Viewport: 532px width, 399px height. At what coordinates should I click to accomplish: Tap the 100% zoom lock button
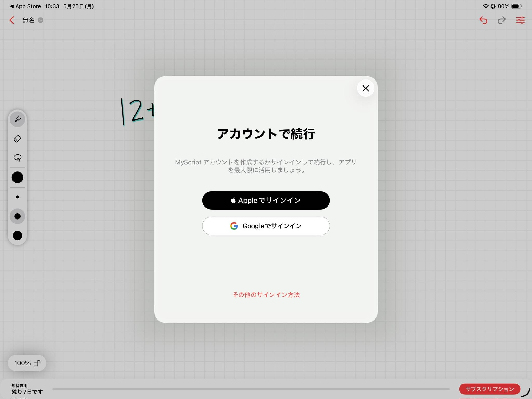pos(27,363)
